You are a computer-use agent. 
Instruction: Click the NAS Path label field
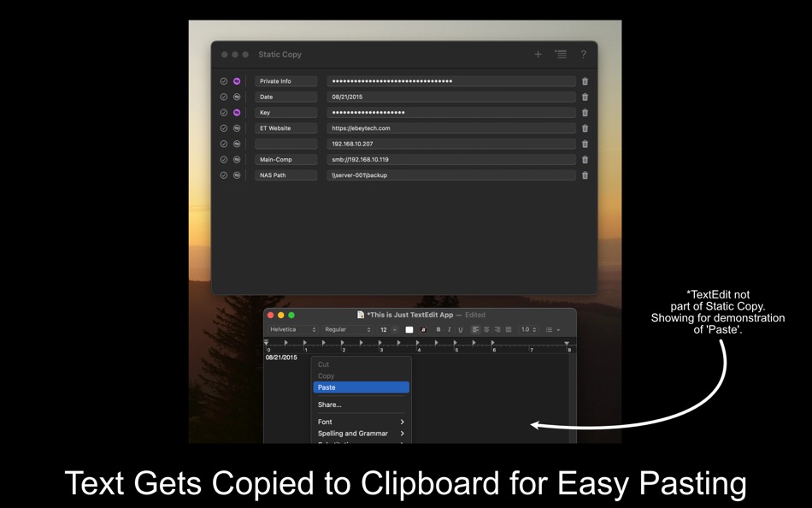285,175
